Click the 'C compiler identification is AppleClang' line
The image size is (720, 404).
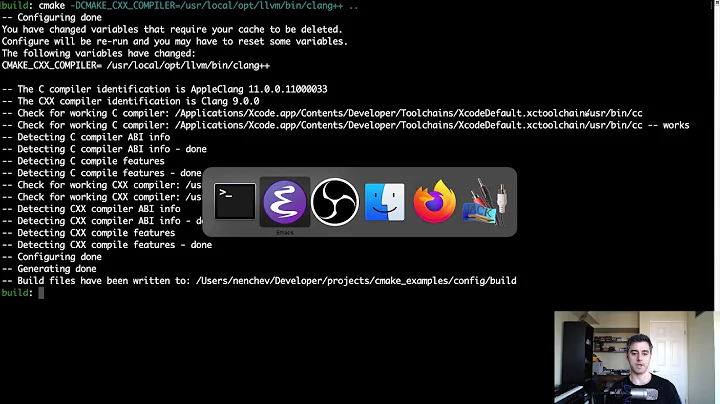(165, 89)
